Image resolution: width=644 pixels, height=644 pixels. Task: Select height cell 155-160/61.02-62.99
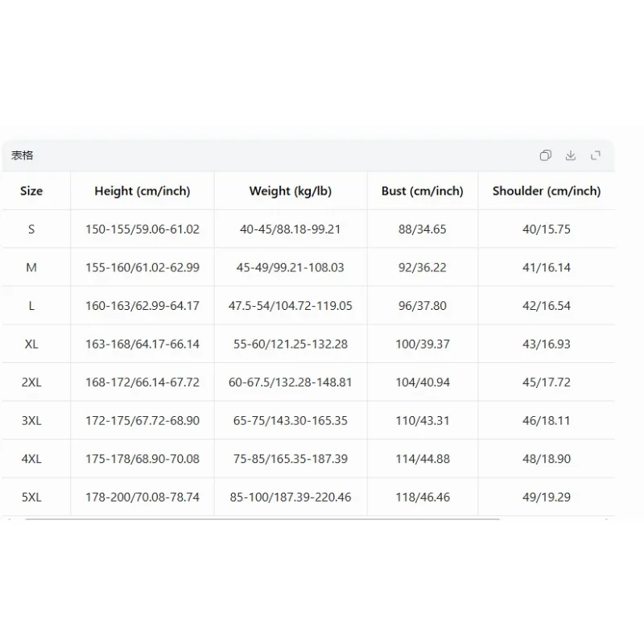pyautogui.click(x=142, y=267)
